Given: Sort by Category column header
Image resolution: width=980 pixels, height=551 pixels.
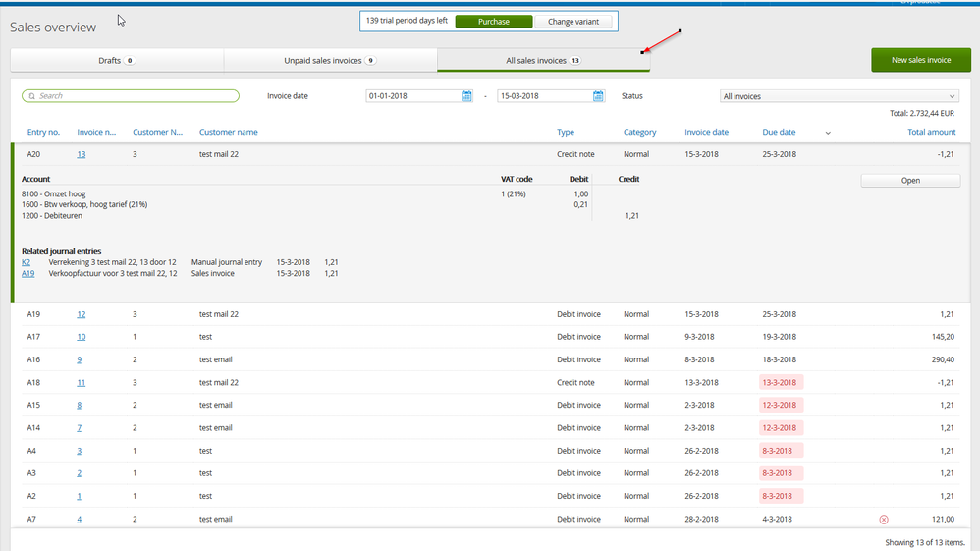Looking at the screenshot, I should point(639,132).
